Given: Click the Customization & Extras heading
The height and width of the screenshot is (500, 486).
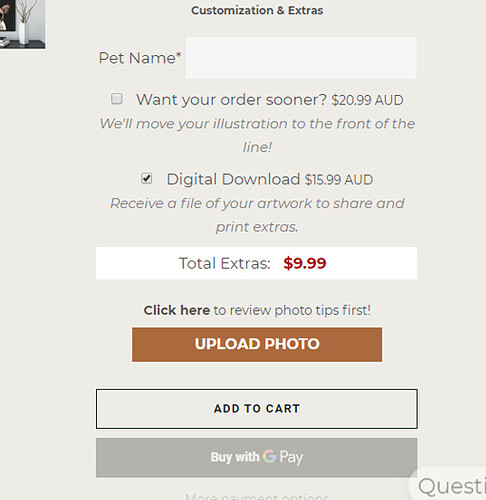Looking at the screenshot, I should (x=257, y=10).
